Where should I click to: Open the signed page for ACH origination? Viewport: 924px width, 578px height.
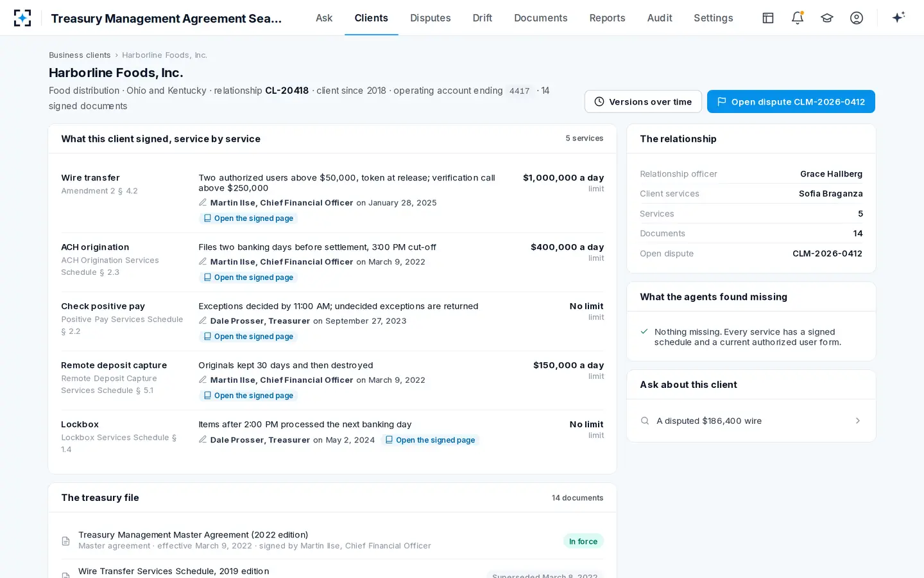tap(248, 277)
